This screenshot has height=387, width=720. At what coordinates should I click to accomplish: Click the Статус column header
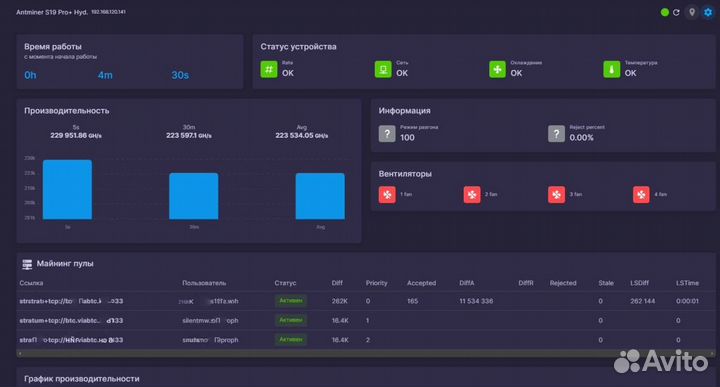pos(285,283)
